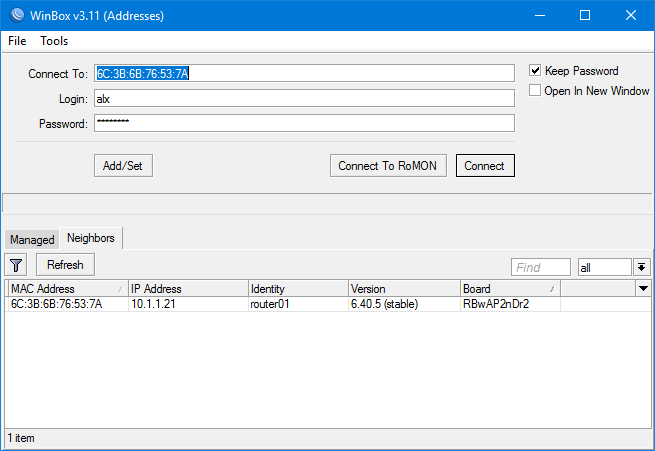Click the 'all' filter text field
The width and height of the screenshot is (655, 451).
click(604, 267)
